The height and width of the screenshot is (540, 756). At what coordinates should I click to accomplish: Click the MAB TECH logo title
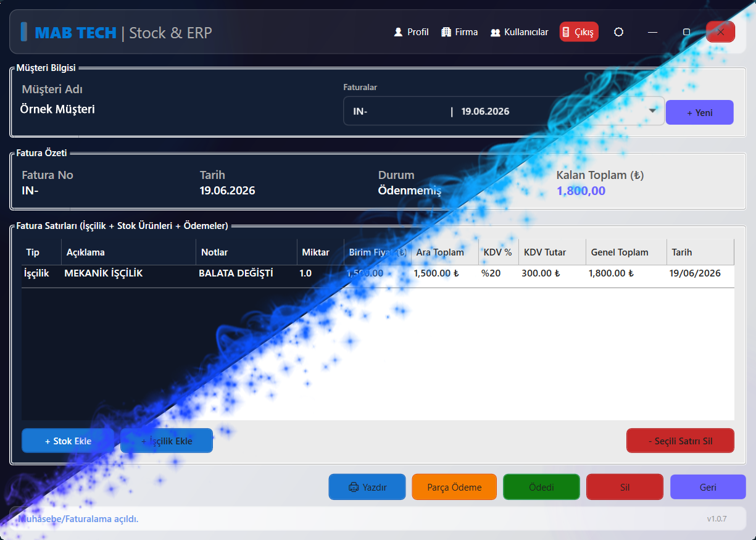75,32
